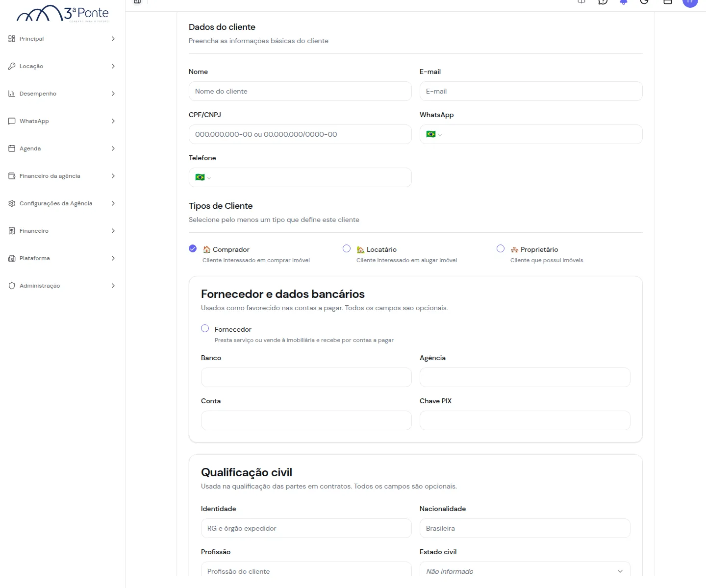
Task: Select the Locatário client type option
Action: (x=347, y=248)
